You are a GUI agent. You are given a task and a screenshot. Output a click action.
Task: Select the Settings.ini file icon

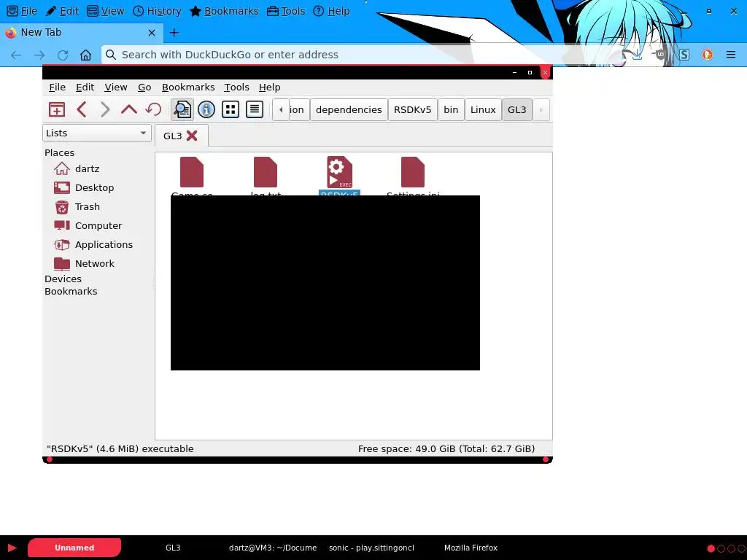pyautogui.click(x=413, y=172)
